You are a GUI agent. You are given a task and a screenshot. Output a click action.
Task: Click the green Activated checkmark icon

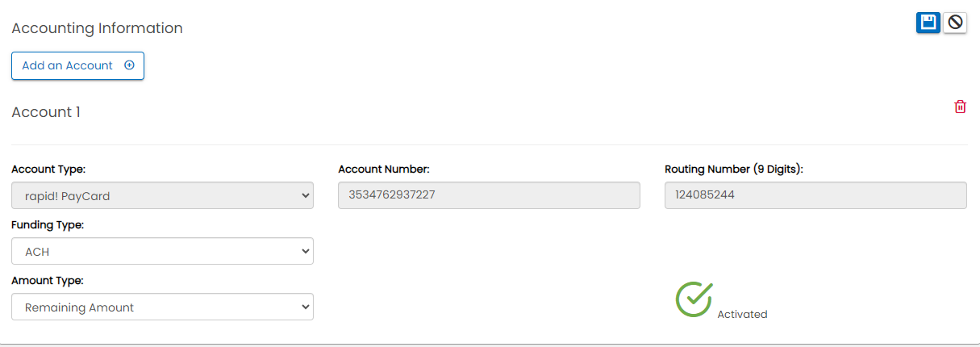coord(694,299)
